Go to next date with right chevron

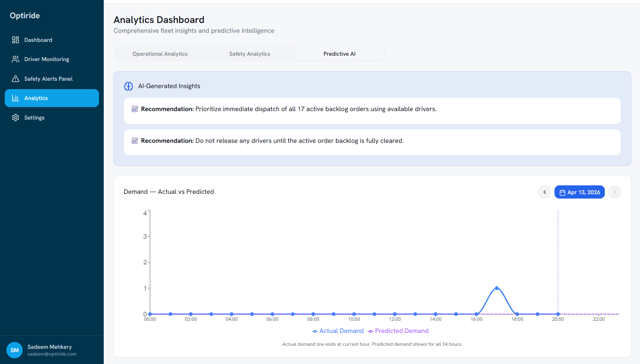tap(615, 192)
